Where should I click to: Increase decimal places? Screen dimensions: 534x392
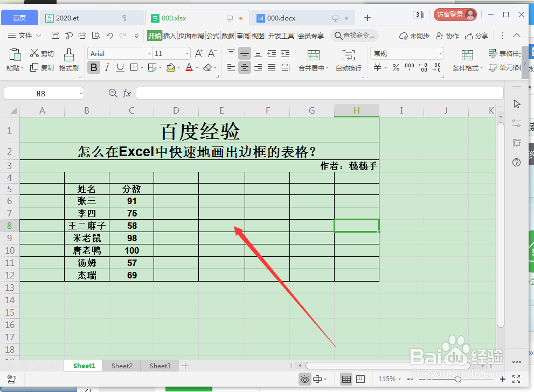(423, 67)
